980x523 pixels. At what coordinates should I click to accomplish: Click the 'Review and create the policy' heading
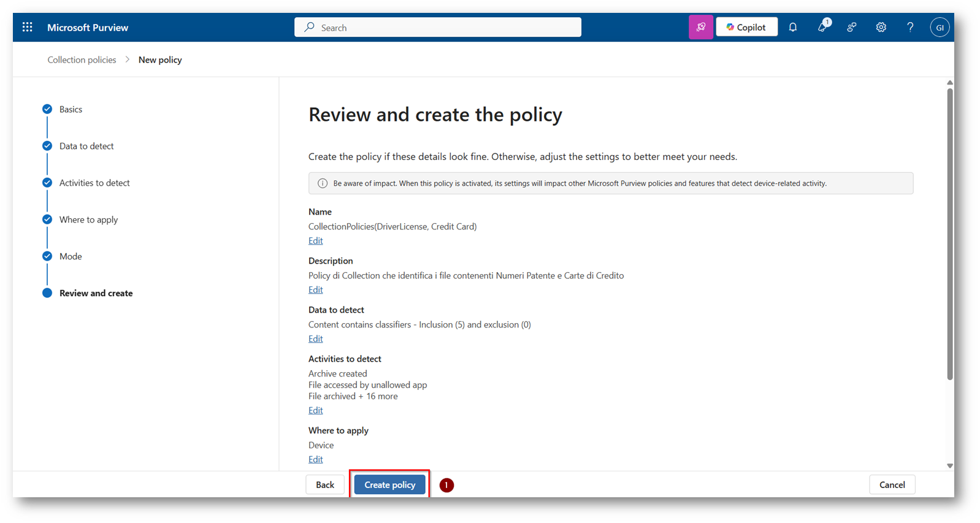click(435, 115)
